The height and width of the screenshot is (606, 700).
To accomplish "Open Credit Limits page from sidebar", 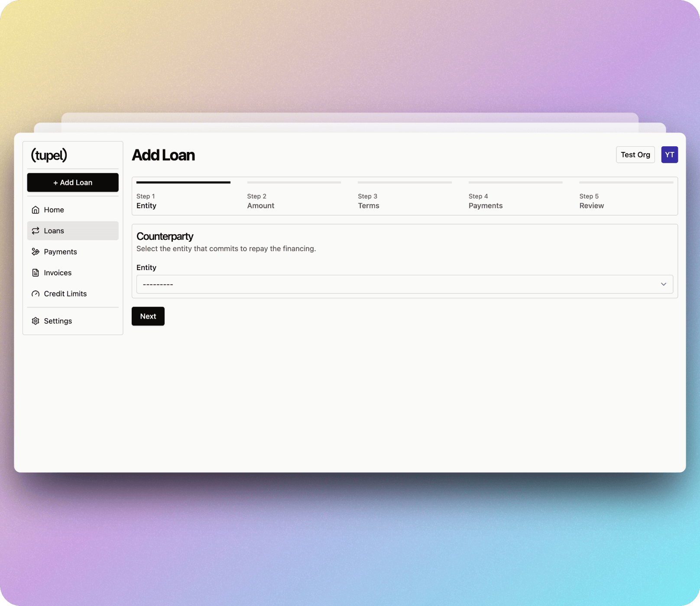I will (65, 294).
